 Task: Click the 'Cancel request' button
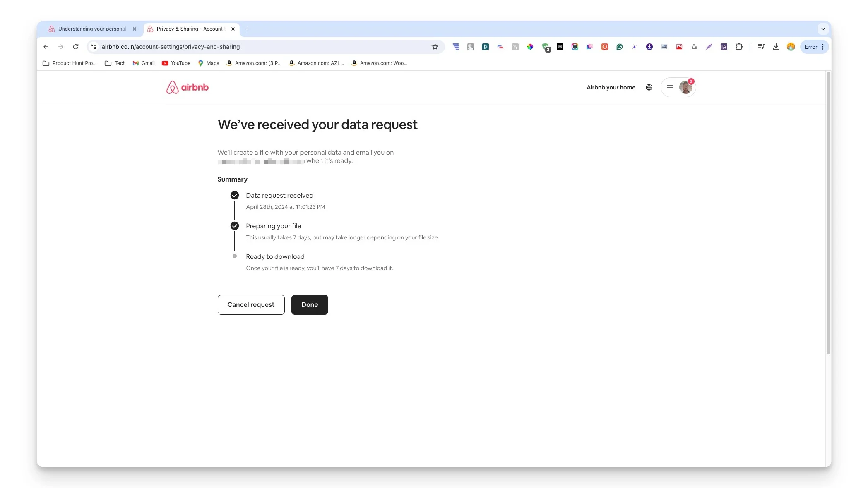coord(250,304)
